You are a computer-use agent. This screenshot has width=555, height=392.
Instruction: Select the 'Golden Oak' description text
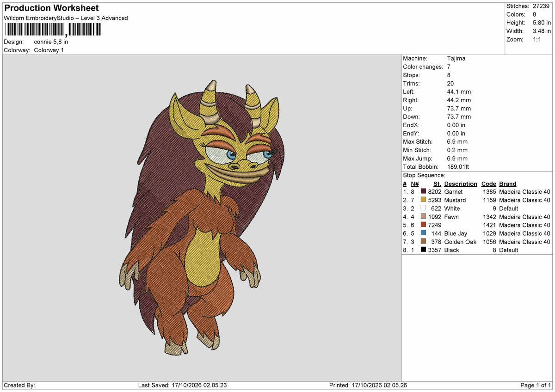pos(459,241)
